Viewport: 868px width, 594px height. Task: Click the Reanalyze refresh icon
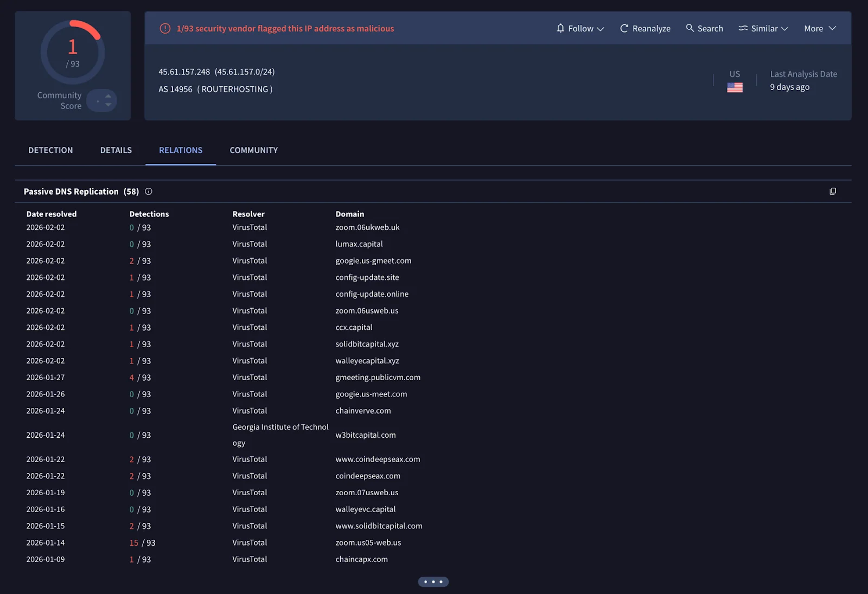click(624, 28)
